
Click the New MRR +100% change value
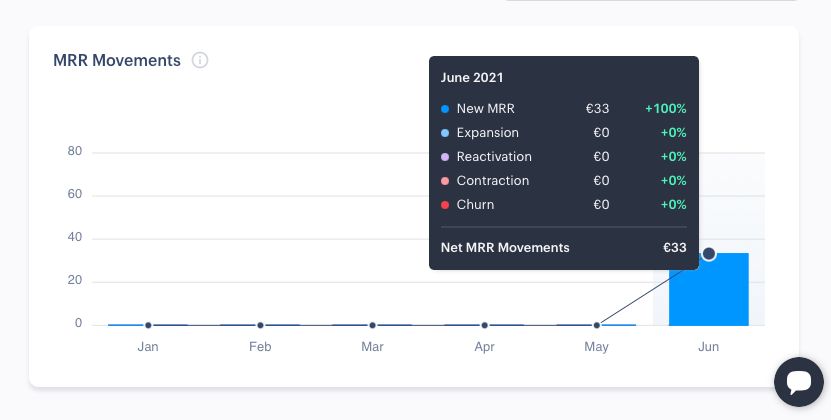[665, 109]
